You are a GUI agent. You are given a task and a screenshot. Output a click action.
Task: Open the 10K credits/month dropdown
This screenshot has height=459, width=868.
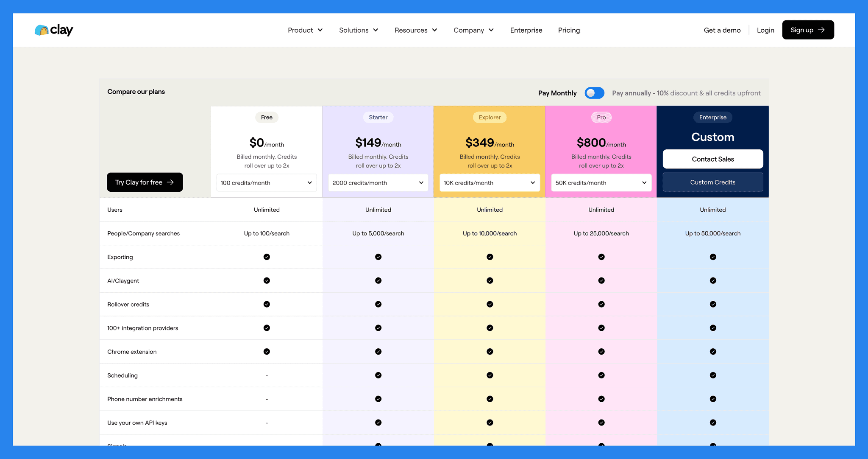pyautogui.click(x=490, y=183)
